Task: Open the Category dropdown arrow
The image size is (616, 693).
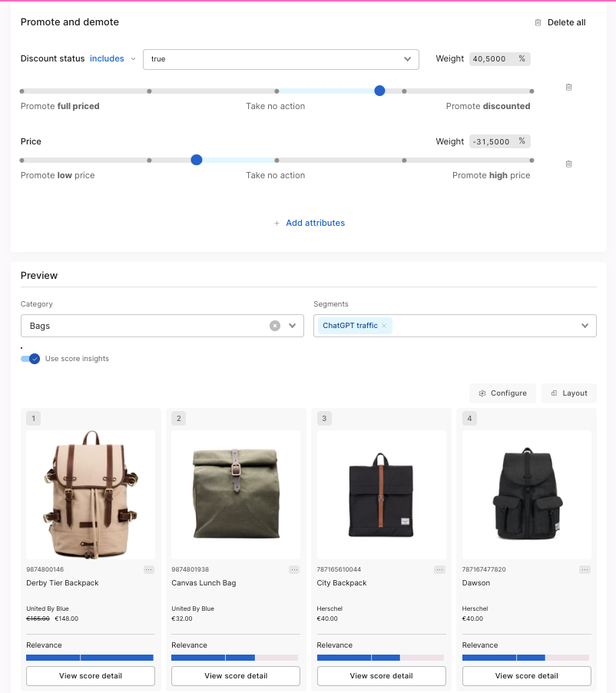Action: coord(292,326)
